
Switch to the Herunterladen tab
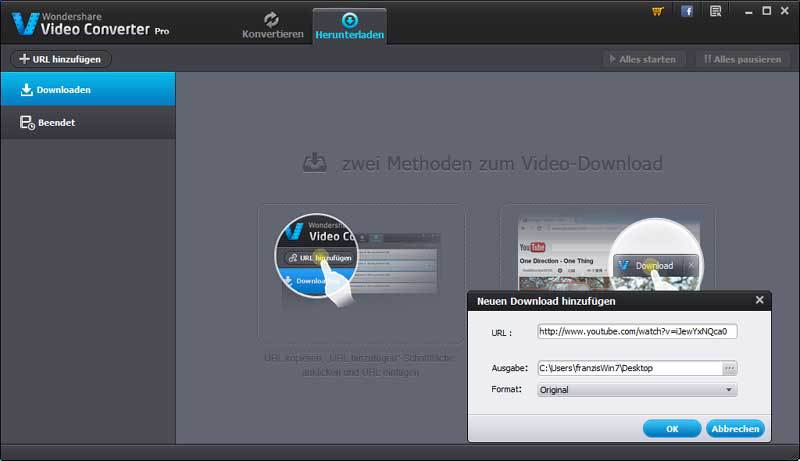(x=349, y=27)
